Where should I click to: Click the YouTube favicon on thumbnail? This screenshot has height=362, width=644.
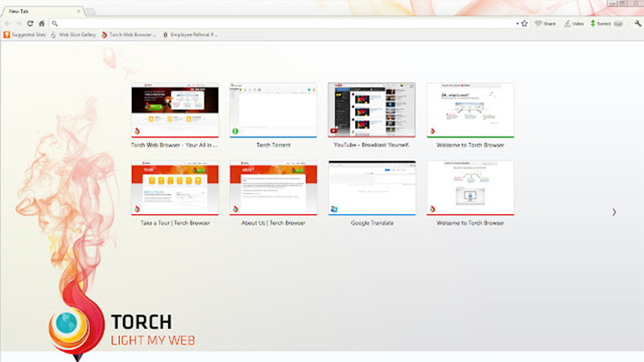[334, 131]
